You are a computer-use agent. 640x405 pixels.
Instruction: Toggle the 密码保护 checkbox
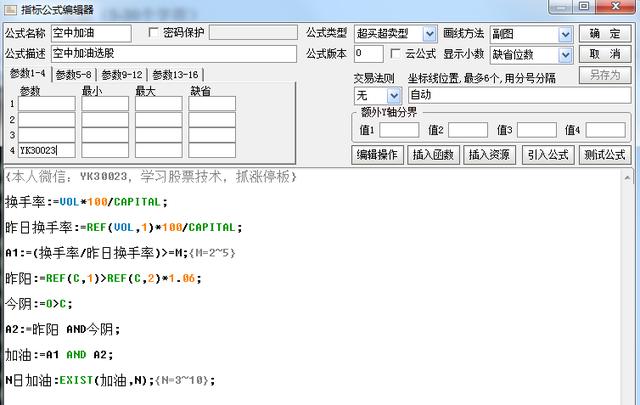153,33
